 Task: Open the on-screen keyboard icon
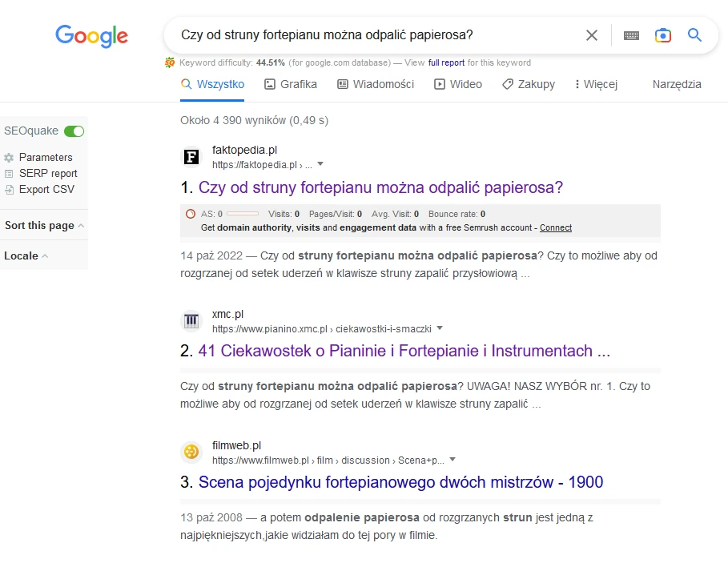point(631,35)
